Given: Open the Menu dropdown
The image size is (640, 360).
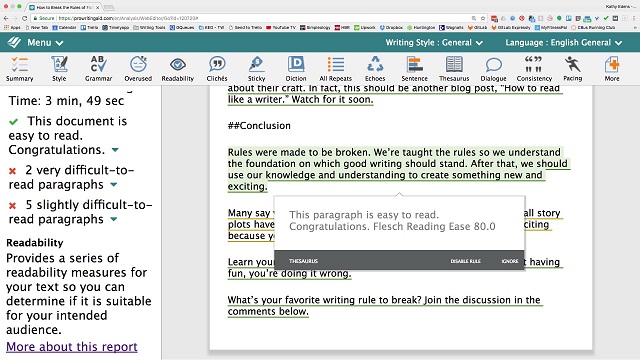Looking at the screenshot, I should click(x=45, y=42).
